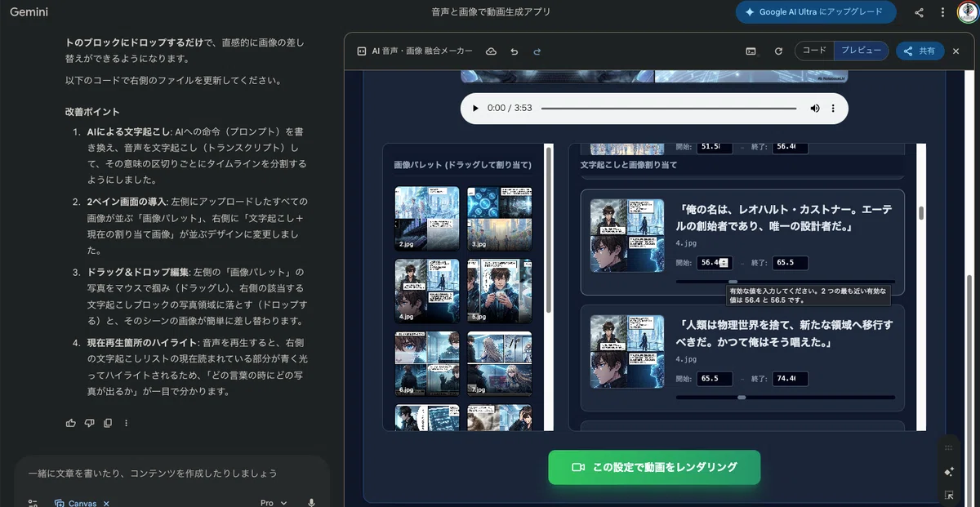
Task: Click the 0:00 / 3:53 time display
Action: (510, 109)
